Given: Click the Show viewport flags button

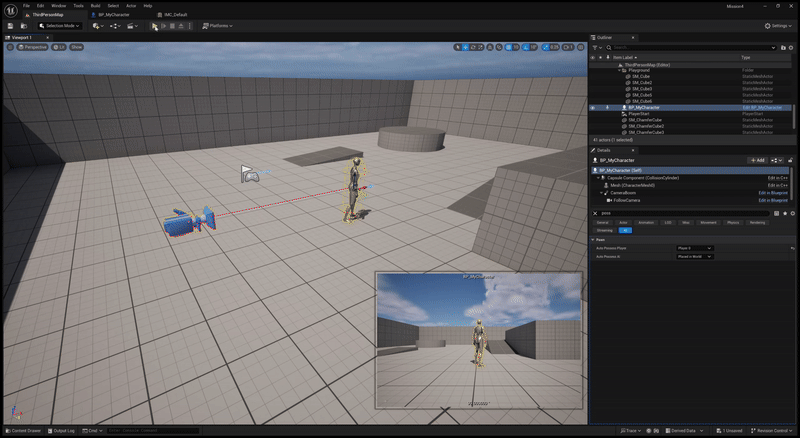Looking at the screenshot, I should point(77,47).
